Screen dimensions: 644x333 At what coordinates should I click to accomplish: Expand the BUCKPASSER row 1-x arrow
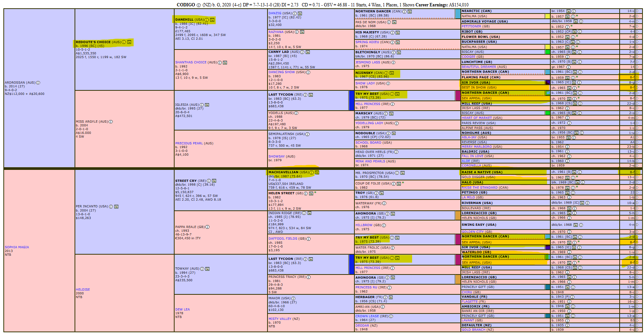[637, 42]
